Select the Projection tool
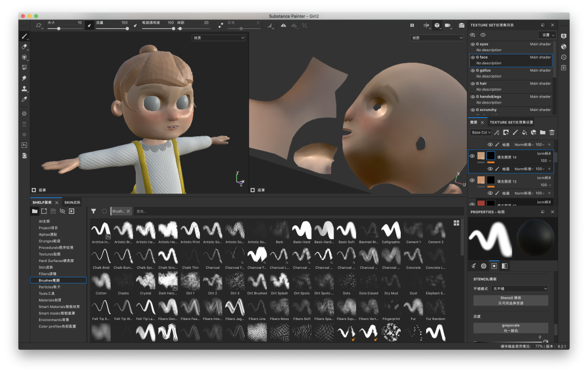Screen dimensions: 588x374 tap(24, 57)
